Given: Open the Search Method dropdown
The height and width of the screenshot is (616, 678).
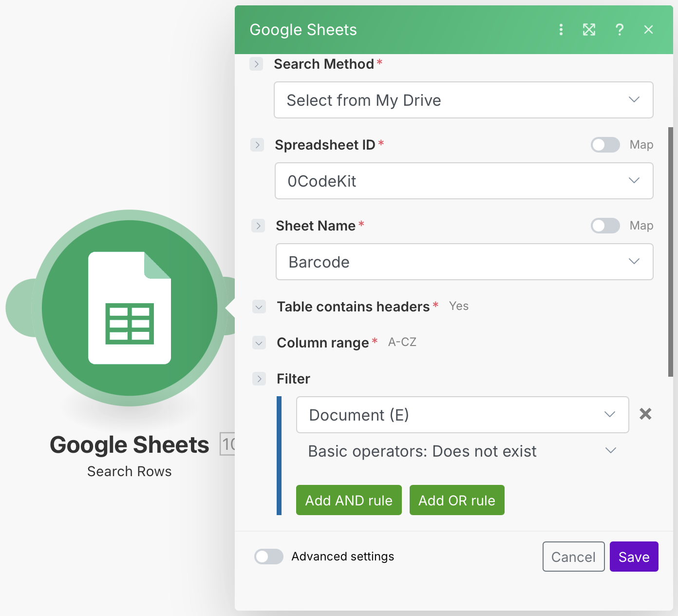Looking at the screenshot, I should pos(464,100).
